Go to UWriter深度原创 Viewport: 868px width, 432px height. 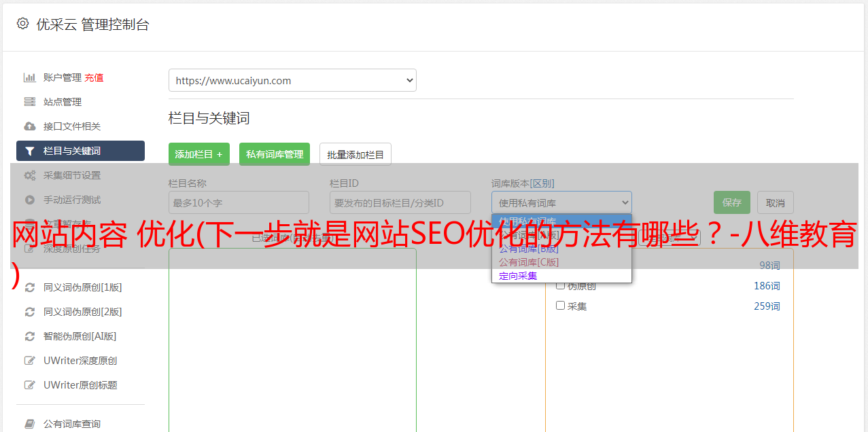coord(80,361)
